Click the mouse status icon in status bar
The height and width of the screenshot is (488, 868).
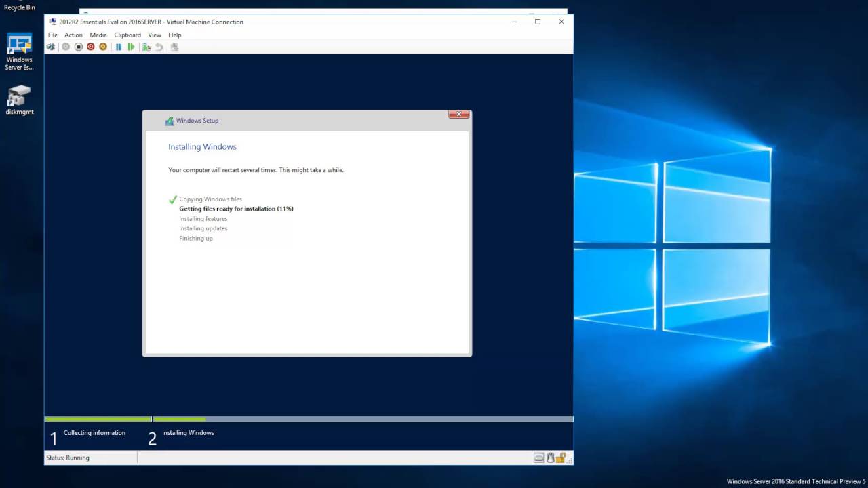tap(551, 457)
